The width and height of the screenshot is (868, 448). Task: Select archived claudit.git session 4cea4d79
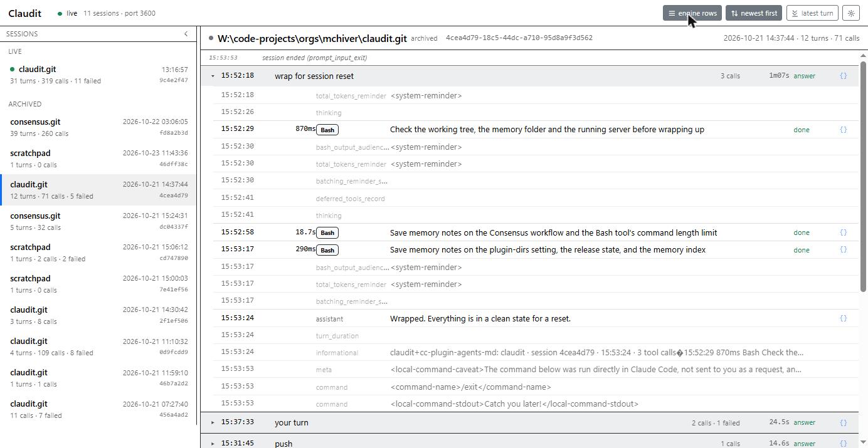point(98,190)
